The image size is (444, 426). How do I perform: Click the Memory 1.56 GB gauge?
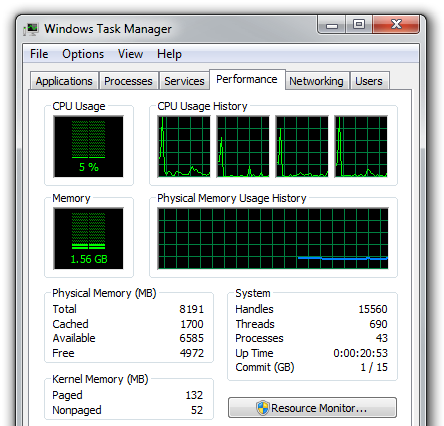pos(88,238)
